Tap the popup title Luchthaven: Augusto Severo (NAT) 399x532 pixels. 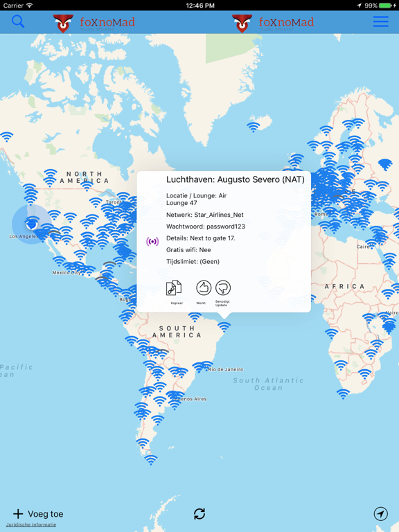tap(236, 179)
